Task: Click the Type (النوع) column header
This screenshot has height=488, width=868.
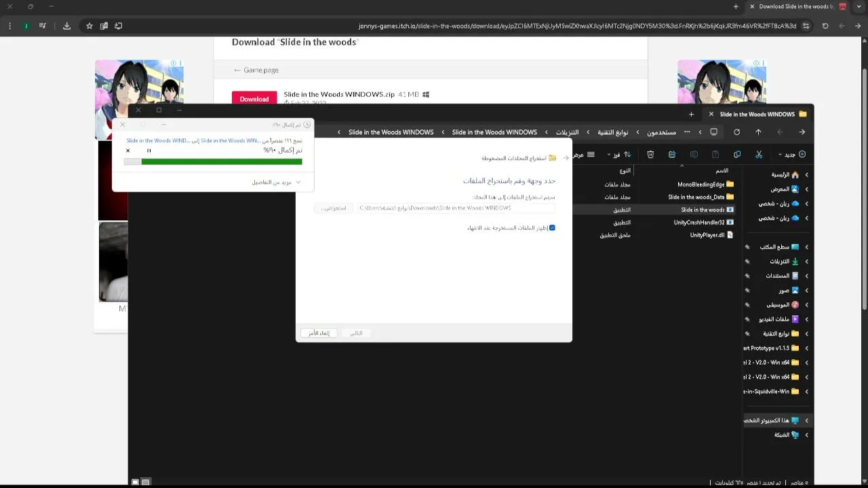Action: (x=625, y=171)
